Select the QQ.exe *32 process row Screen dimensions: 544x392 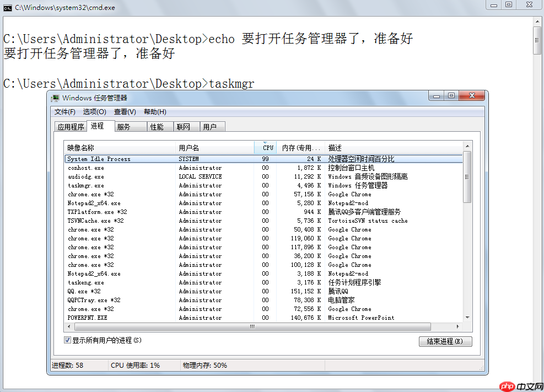coord(263,292)
